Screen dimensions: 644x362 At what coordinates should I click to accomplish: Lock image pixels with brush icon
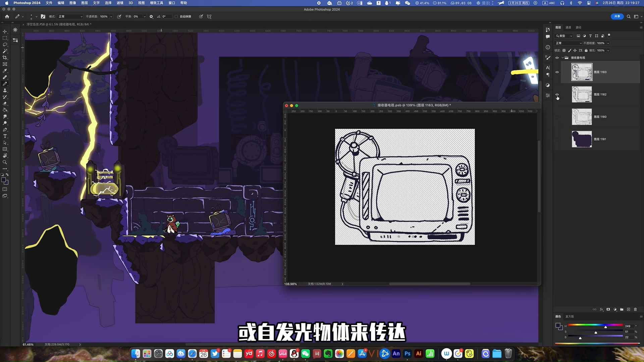[570, 51]
